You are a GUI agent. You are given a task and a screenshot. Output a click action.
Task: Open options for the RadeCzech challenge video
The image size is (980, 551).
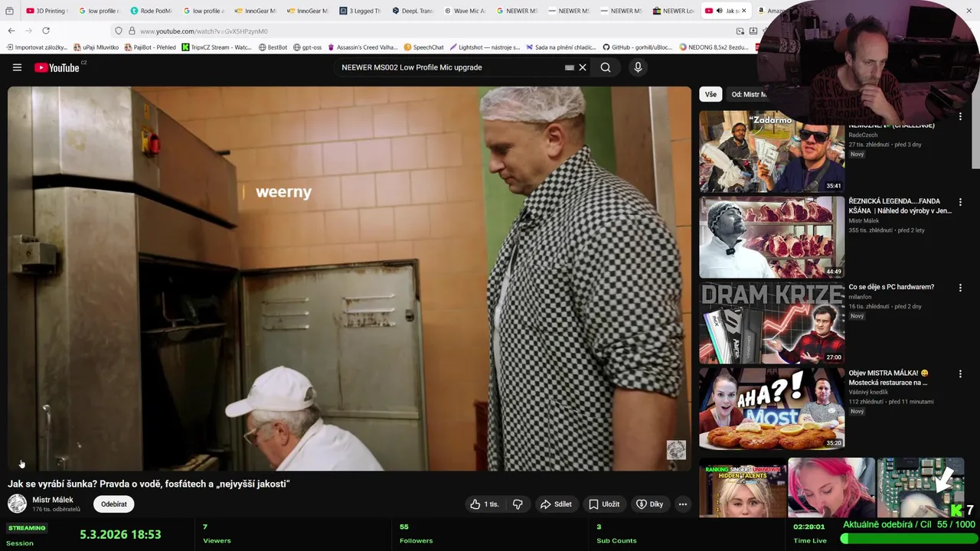point(960,117)
